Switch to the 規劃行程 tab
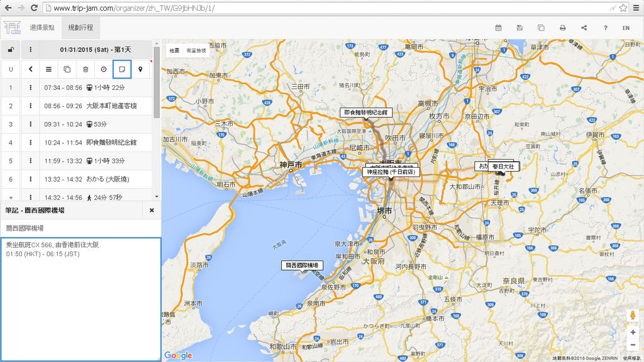Viewport: 644px width, 362px height. (x=80, y=28)
